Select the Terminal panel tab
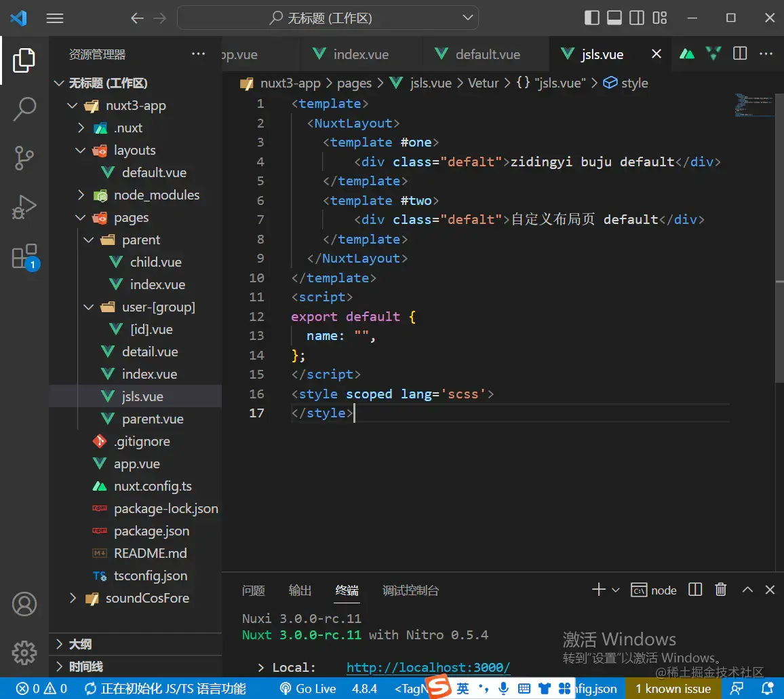This screenshot has height=699, width=784. (x=347, y=590)
